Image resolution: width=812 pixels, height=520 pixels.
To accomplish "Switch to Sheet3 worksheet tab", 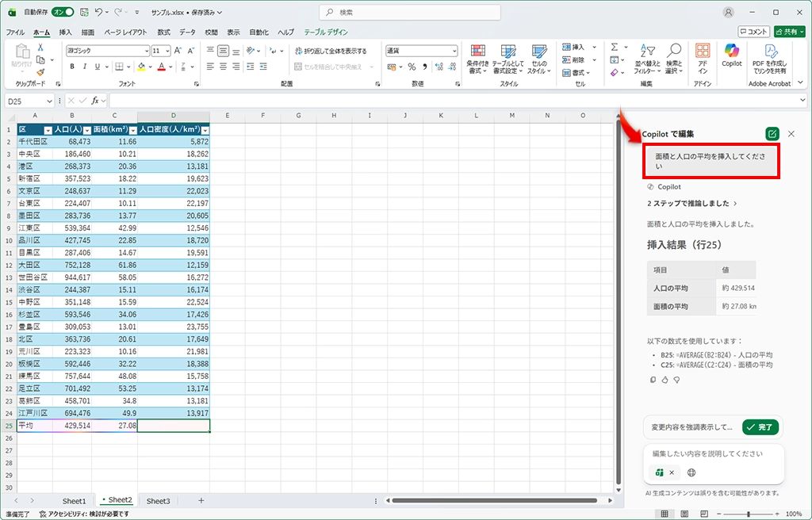I will pos(158,501).
